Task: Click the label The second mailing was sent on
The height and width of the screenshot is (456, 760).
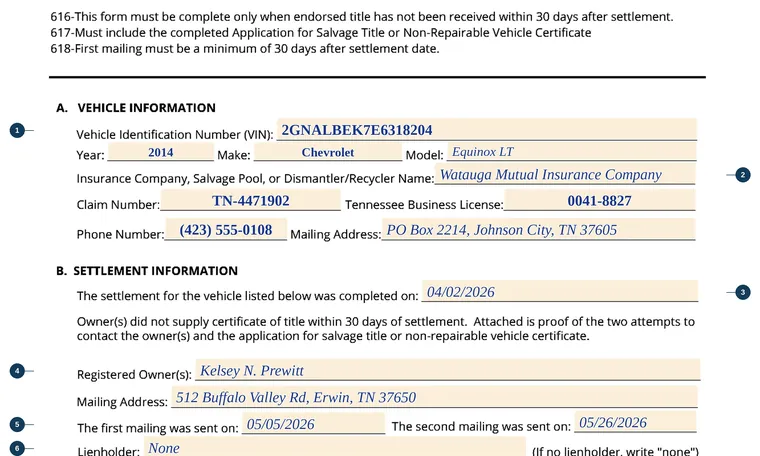Action: (x=481, y=426)
